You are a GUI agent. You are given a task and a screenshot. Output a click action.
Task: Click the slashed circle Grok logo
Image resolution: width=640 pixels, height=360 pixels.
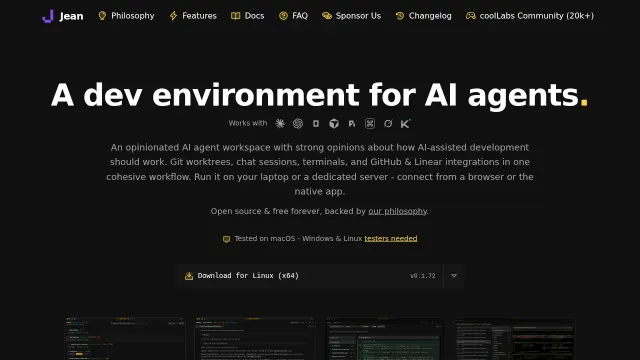point(388,123)
